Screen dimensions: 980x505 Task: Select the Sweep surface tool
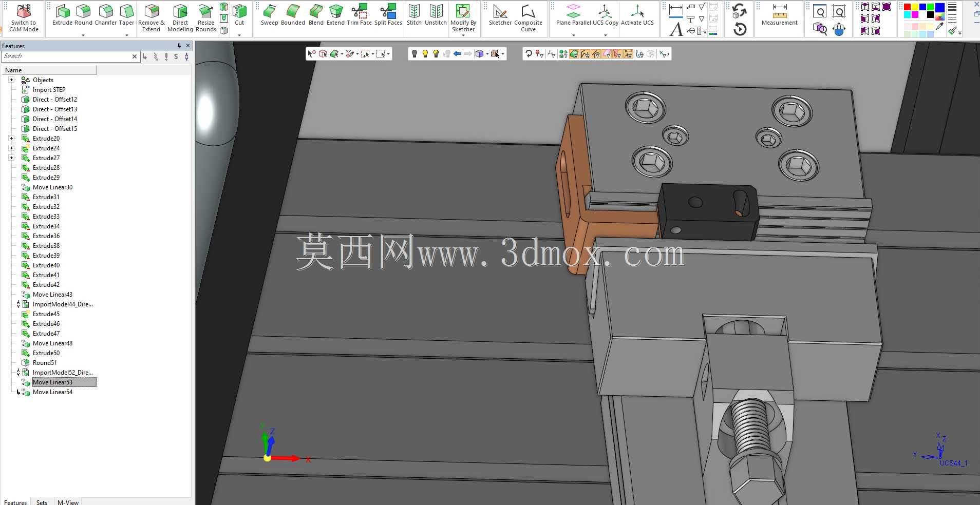(x=269, y=15)
